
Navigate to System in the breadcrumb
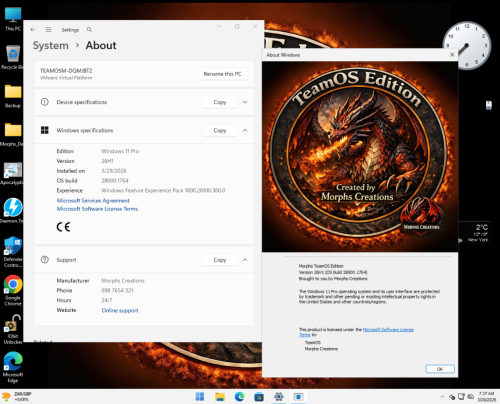(x=51, y=45)
